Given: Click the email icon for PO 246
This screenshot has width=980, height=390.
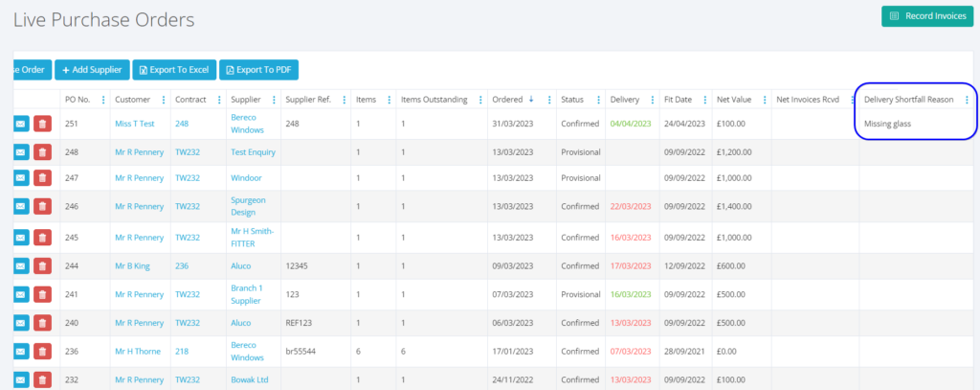Looking at the screenshot, I should click(x=21, y=206).
